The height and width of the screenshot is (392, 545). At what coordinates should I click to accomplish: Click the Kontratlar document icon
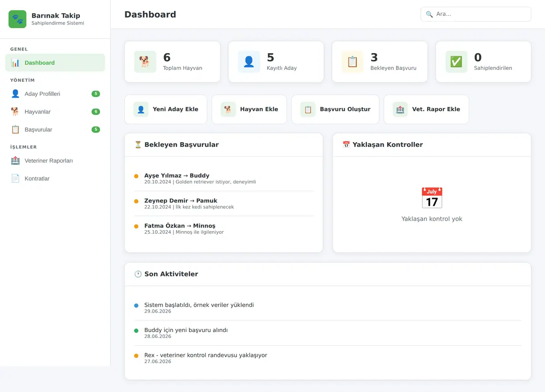tap(15, 179)
